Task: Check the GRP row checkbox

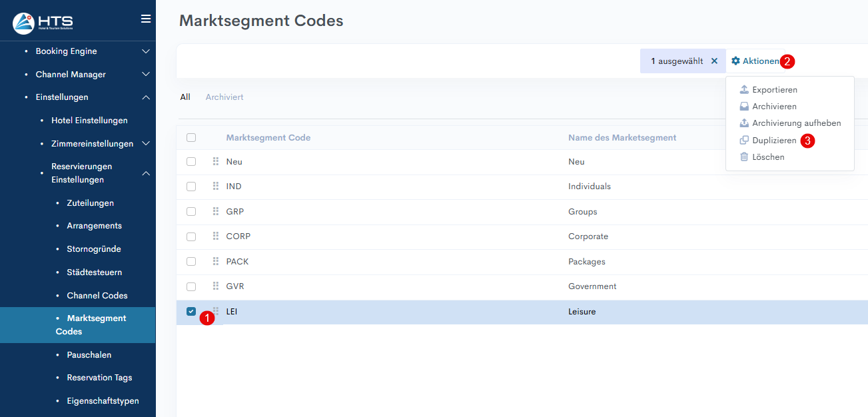Action: 191,212
